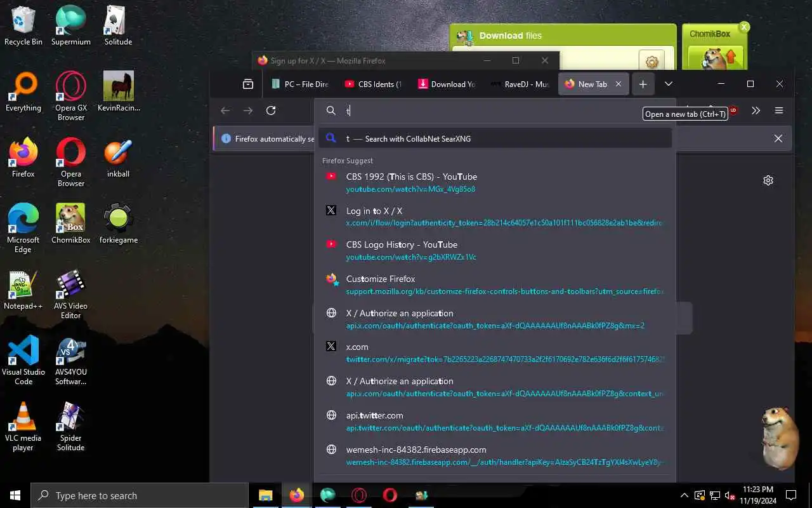The width and height of the screenshot is (812, 508).
Task: Open the Windows Start menu
Action: (15, 495)
